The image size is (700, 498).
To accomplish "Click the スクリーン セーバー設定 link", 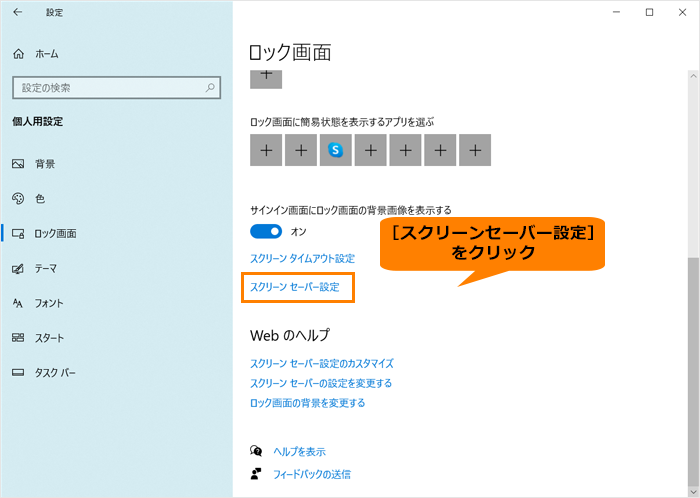I will pyautogui.click(x=295, y=287).
